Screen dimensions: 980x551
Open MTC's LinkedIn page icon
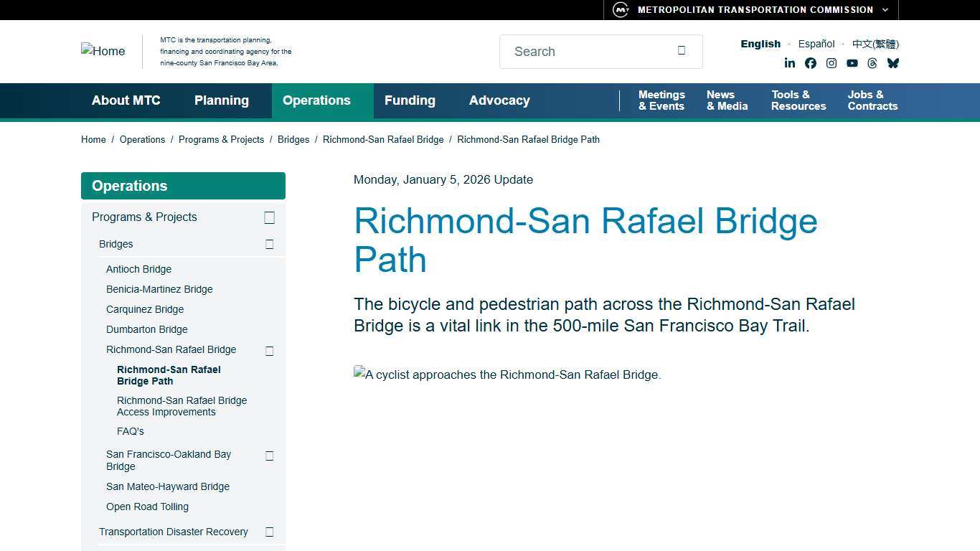coord(790,63)
